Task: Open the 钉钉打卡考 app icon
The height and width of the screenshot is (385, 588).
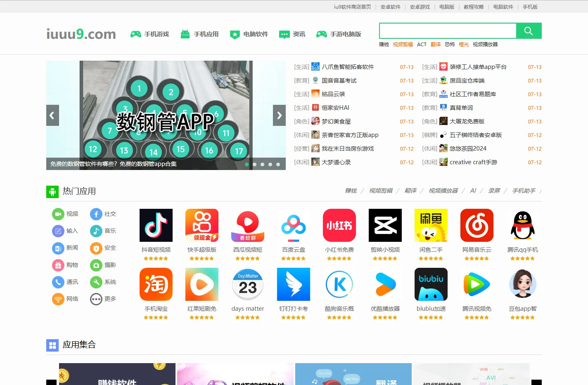Action: 294,284
